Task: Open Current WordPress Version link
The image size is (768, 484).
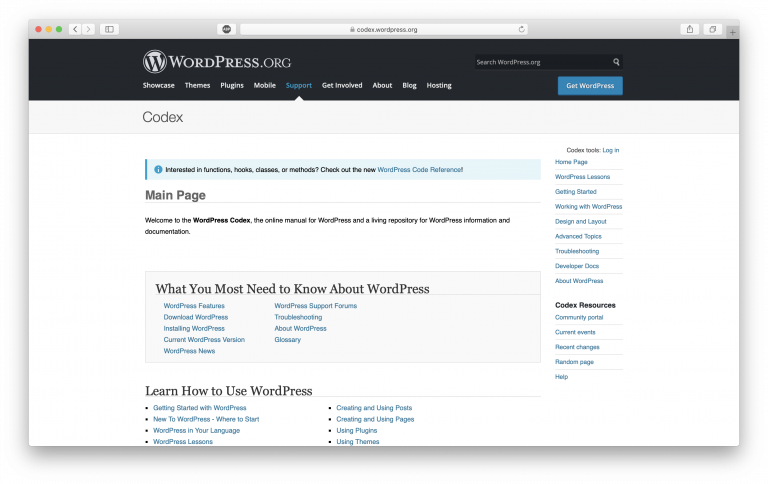Action: click(204, 339)
